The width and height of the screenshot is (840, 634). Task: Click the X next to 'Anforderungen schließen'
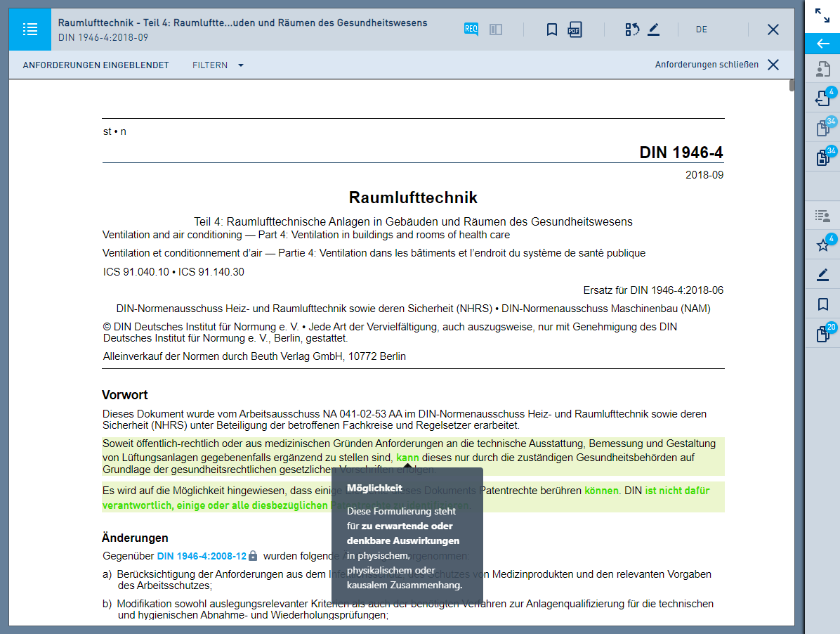coord(773,65)
